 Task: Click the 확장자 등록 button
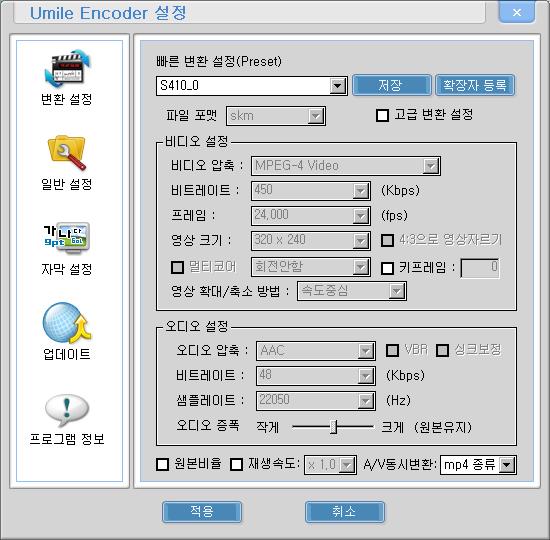tap(475, 85)
